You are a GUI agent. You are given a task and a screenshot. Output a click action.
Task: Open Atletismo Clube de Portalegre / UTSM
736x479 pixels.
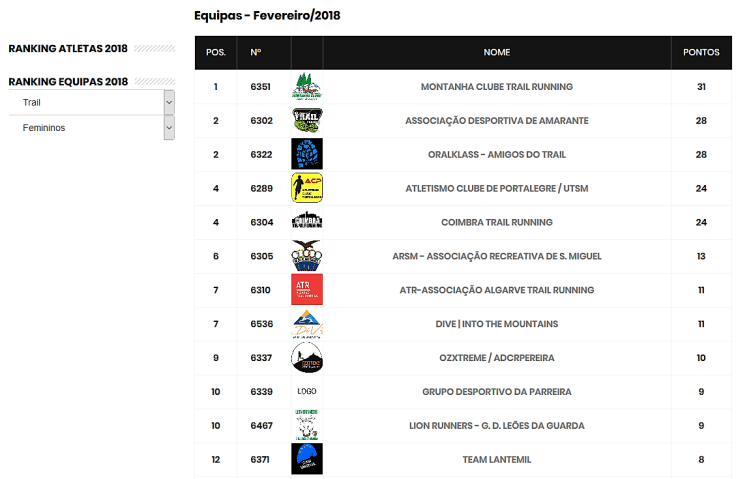(x=497, y=188)
